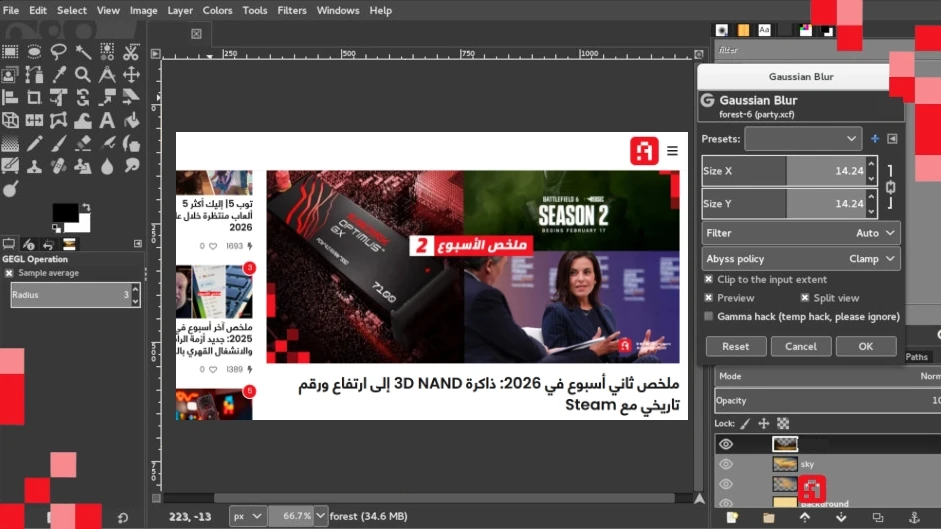Screen dimensions: 941x529
Task: Select the Rectangle Select tool
Action: [x=11, y=51]
